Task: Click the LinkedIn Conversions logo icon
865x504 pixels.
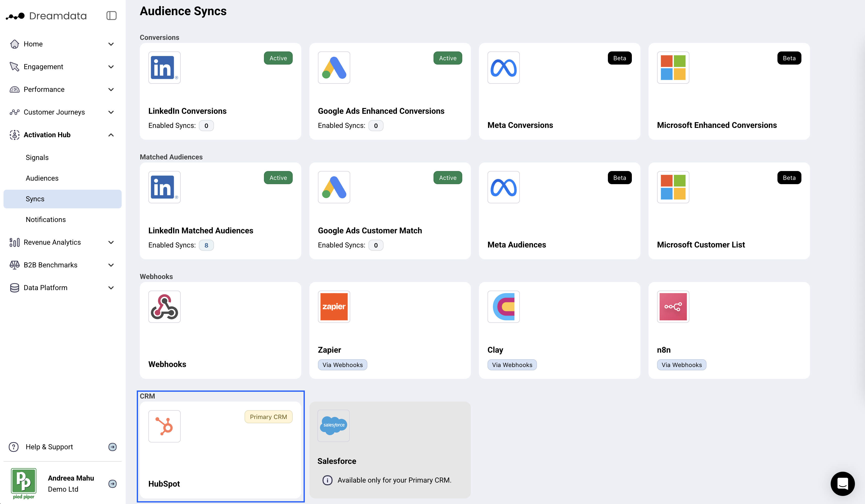Action: [x=164, y=68]
